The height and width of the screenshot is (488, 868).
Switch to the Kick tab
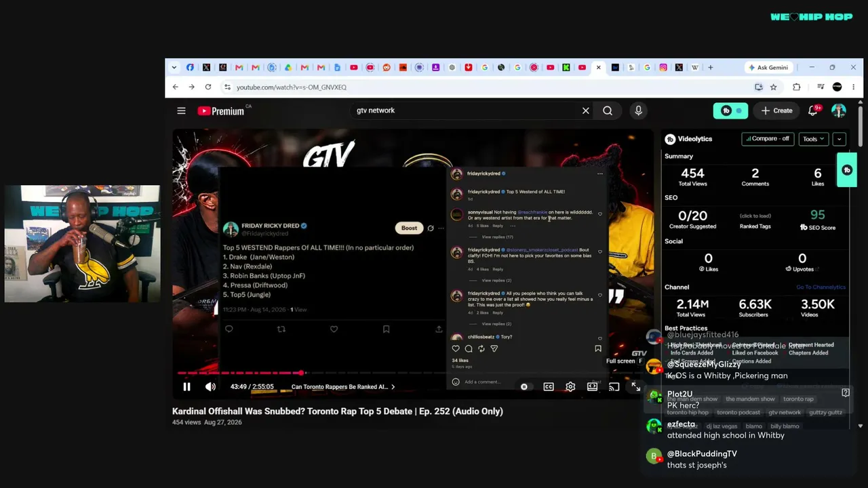(566, 67)
